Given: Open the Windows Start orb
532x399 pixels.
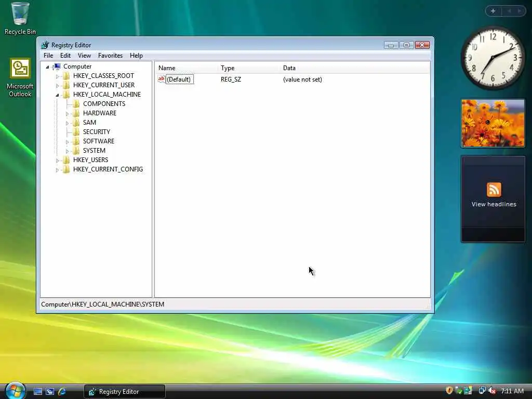Looking at the screenshot, I should tap(15, 391).
